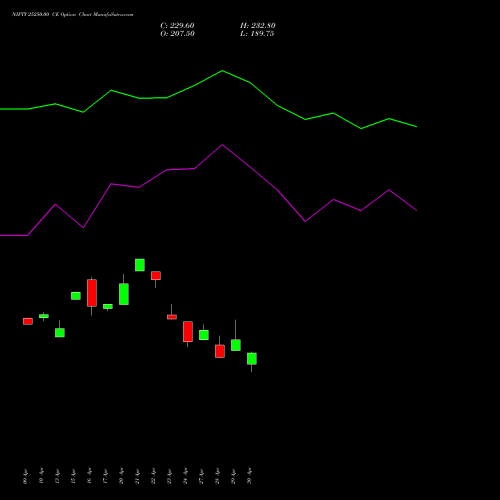The image size is (500, 500).
Task: Click the high price value H: 232.80
Action: tap(258, 25)
